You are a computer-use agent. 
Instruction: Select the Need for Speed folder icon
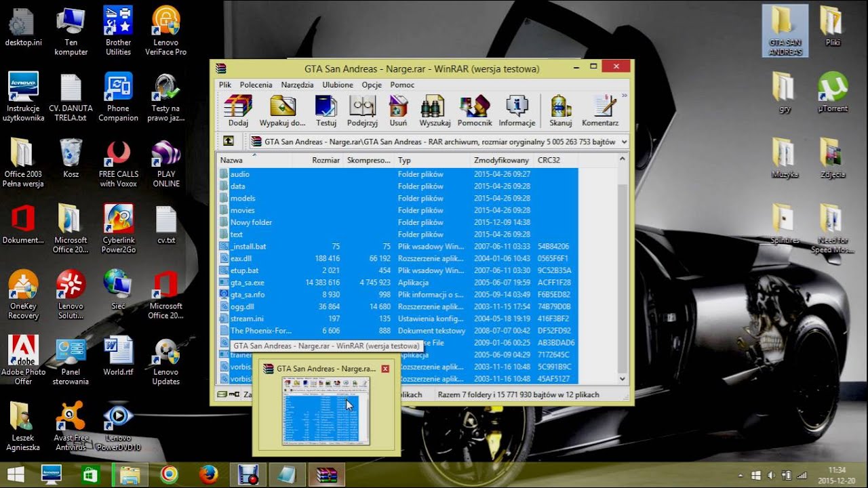(x=832, y=228)
